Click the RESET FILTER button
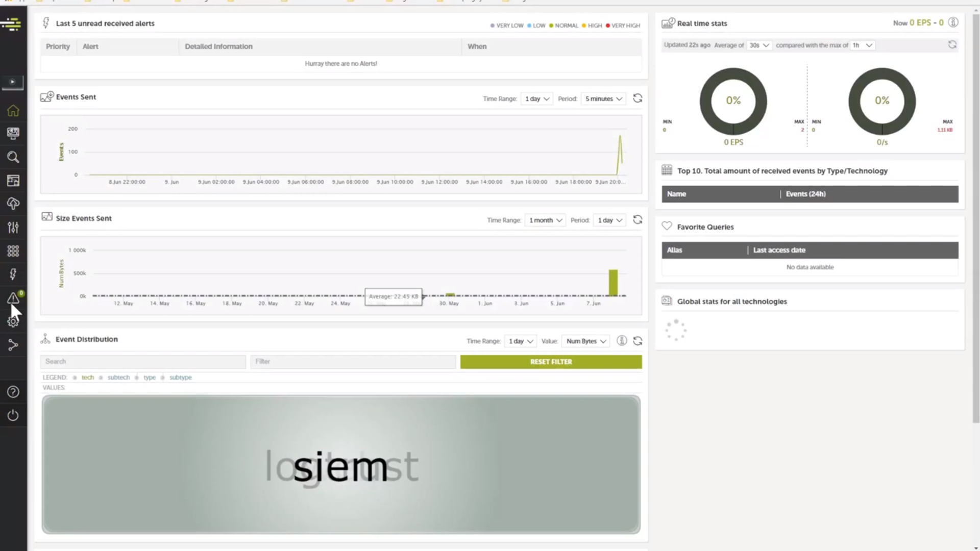Viewport: 980px width, 551px height. [551, 362]
